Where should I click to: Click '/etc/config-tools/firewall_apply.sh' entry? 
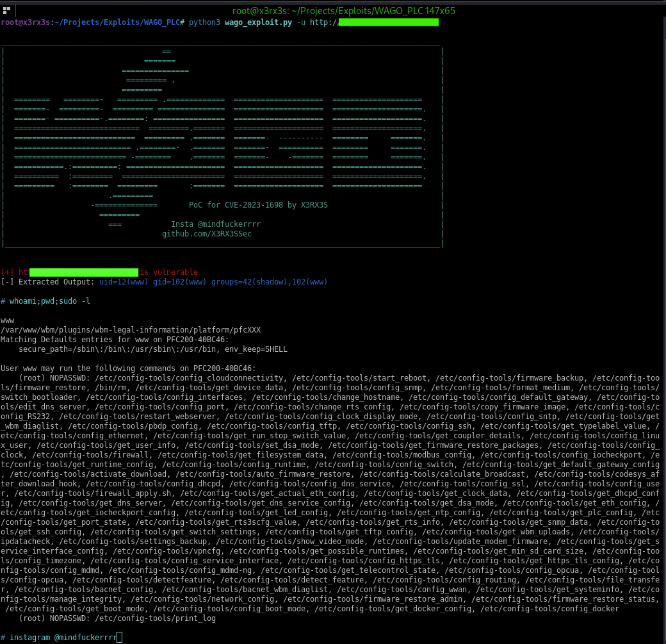tap(92, 493)
